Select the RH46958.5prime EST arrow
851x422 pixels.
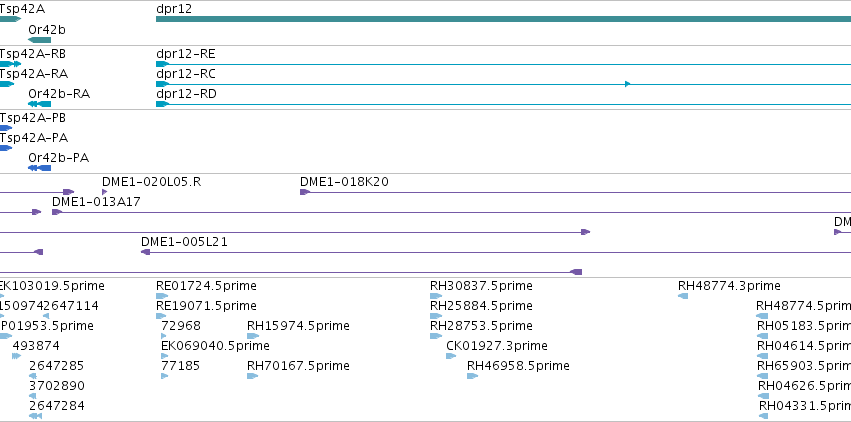472,376
